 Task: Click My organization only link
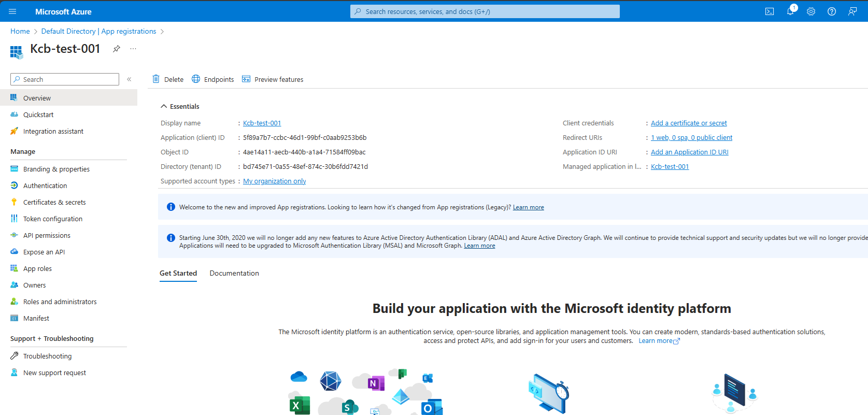click(x=274, y=181)
